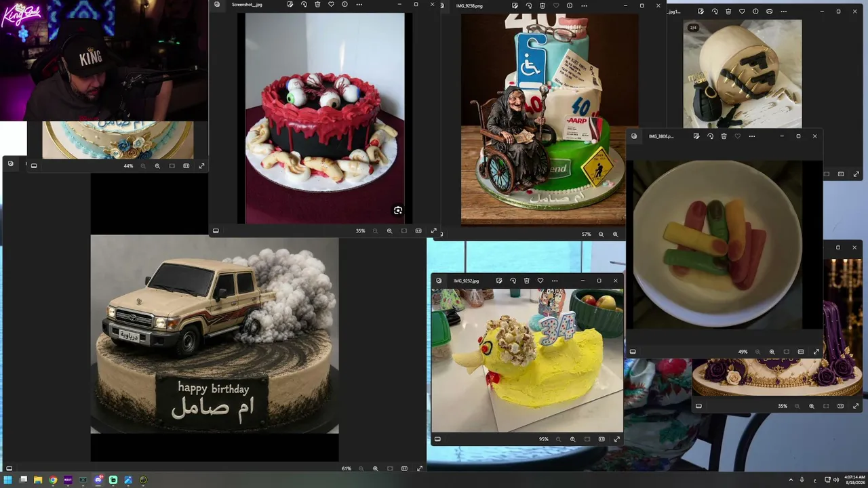Screen dimensions: 868x488
Task: Open the editor for Screenshot_.jpg
Action: coord(290,5)
